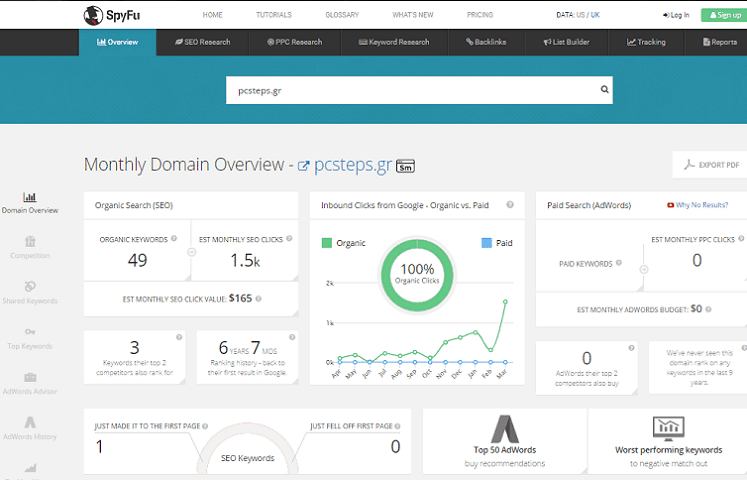747x480 pixels.
Task: Open the Glossary link
Action: click(x=342, y=15)
